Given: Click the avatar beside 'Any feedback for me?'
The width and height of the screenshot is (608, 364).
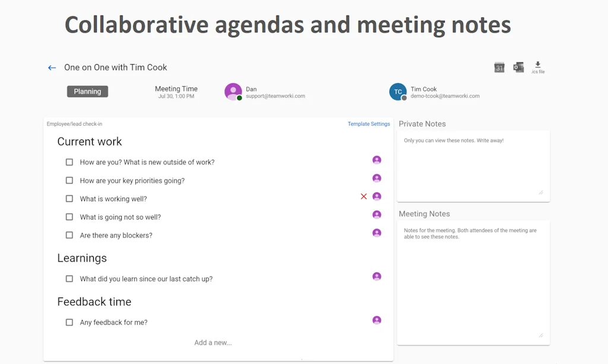Looking at the screenshot, I should coord(377,320).
